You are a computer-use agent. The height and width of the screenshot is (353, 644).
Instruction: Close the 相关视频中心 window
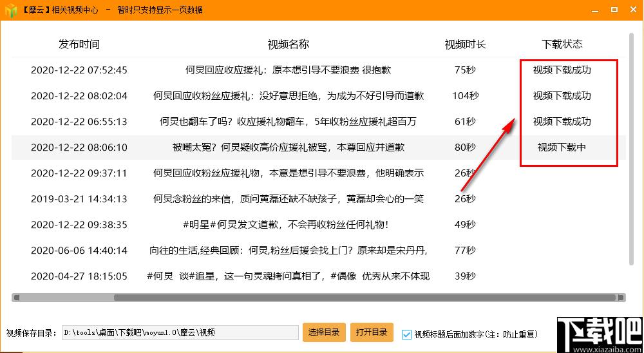[x=634, y=10]
